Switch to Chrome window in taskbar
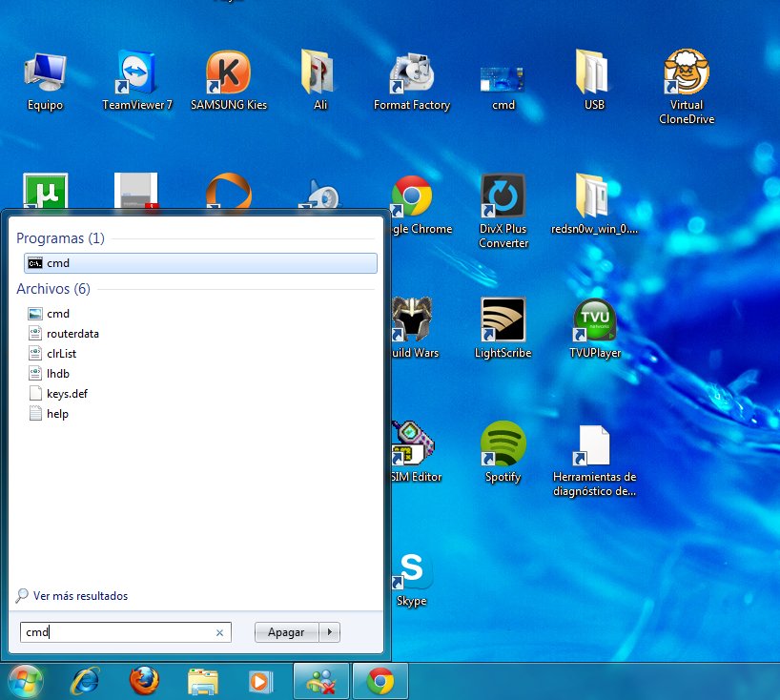780x700 pixels. click(380, 681)
